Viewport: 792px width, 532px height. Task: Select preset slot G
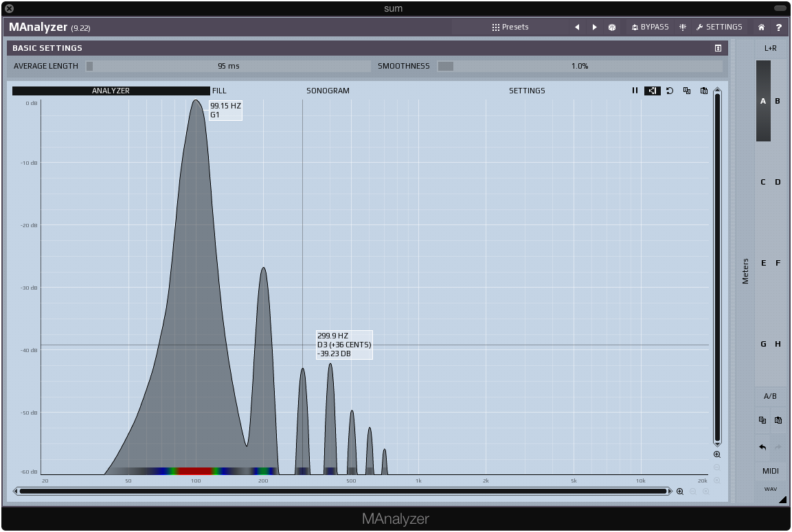pos(763,344)
